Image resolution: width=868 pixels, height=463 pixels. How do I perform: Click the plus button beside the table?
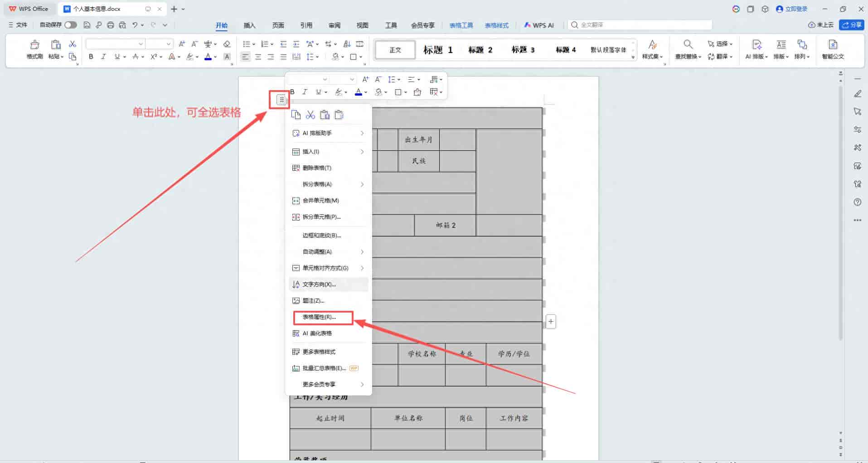point(551,322)
